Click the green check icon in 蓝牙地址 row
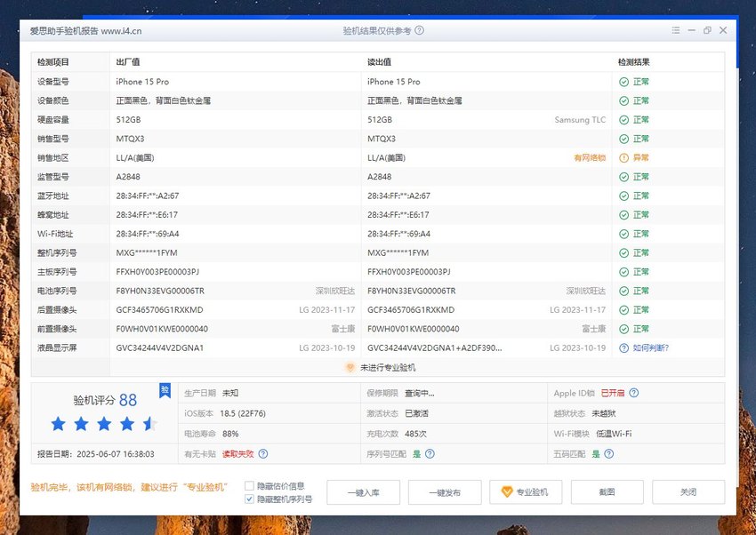Image resolution: width=756 pixels, height=535 pixels. 623,196
